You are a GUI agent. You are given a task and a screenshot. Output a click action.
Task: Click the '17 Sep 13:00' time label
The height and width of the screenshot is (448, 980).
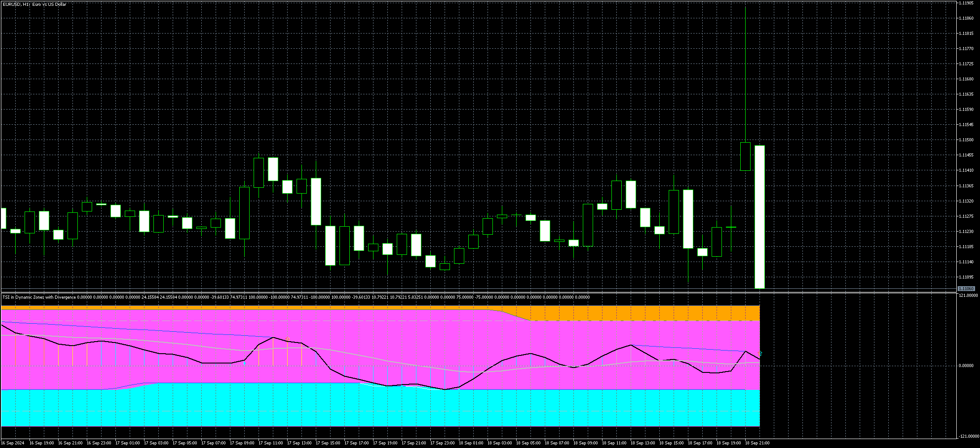pos(299,443)
